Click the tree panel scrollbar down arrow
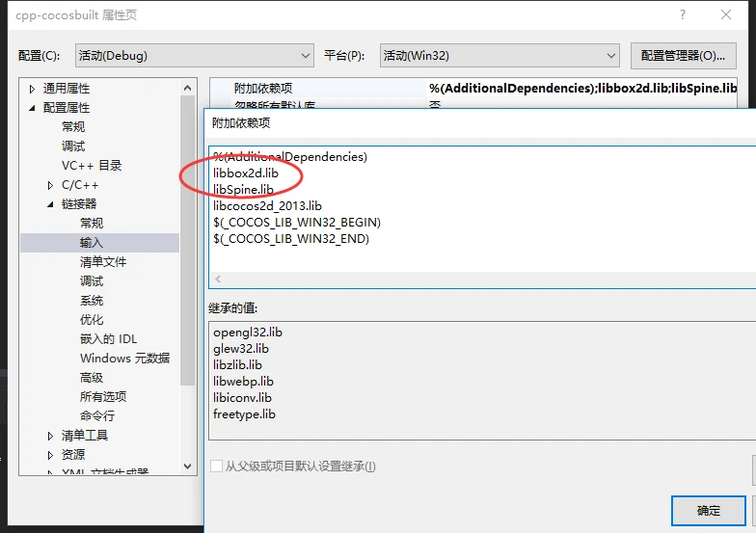Viewport: 756px width, 533px height. tap(188, 466)
